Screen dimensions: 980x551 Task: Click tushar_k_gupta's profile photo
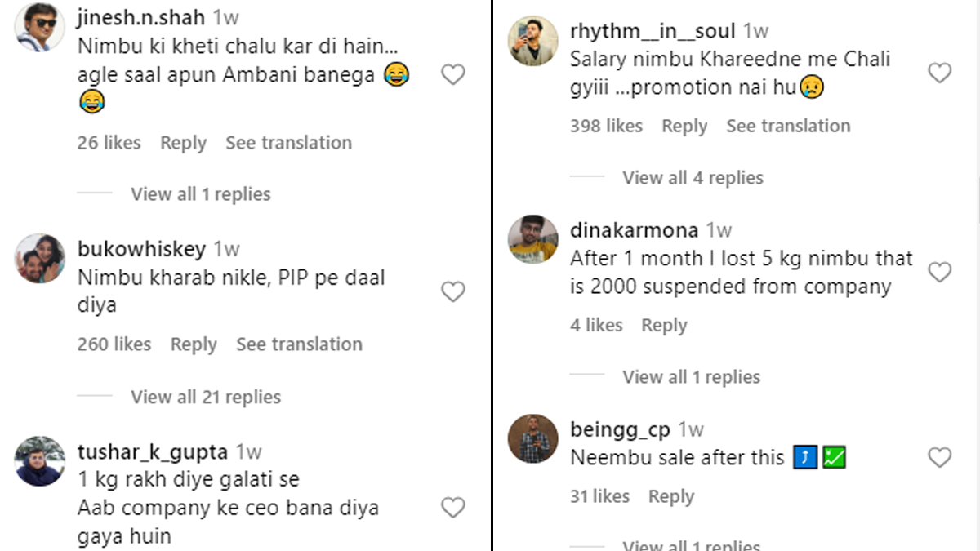pos(38,461)
